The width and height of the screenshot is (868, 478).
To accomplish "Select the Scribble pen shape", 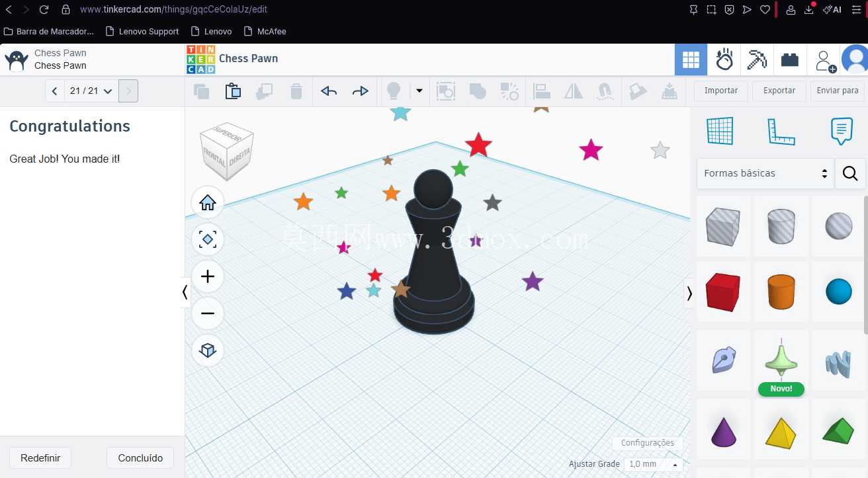I will pos(723,360).
